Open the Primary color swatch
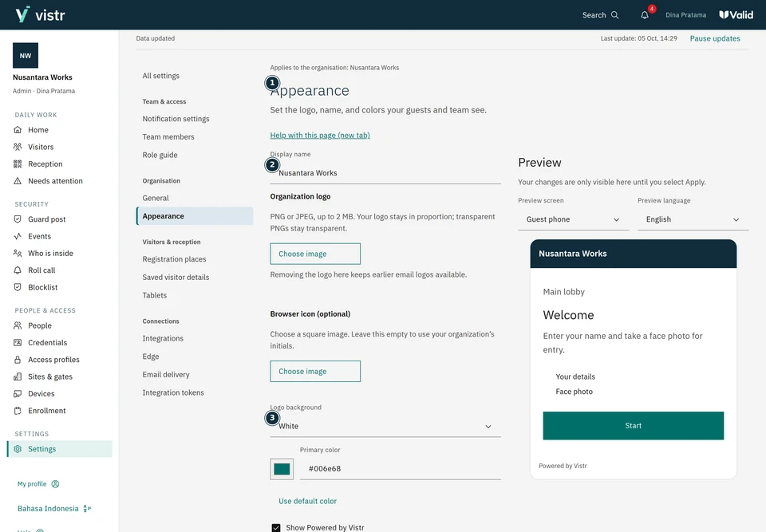This screenshot has width=766, height=532. click(282, 469)
